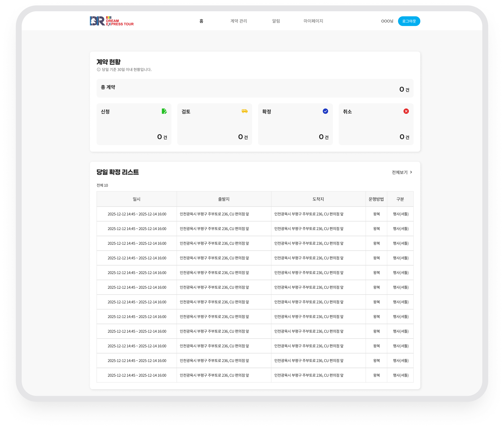Select the 취소 status card
The height and width of the screenshot is (428, 504).
(376, 124)
